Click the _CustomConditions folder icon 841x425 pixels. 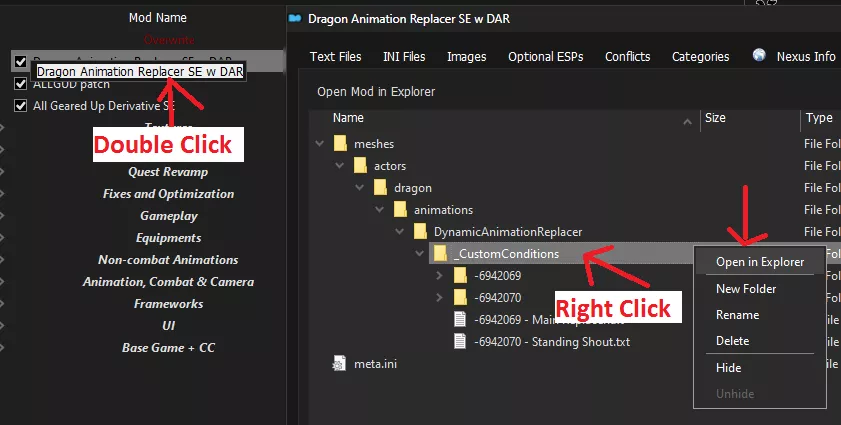pos(440,254)
